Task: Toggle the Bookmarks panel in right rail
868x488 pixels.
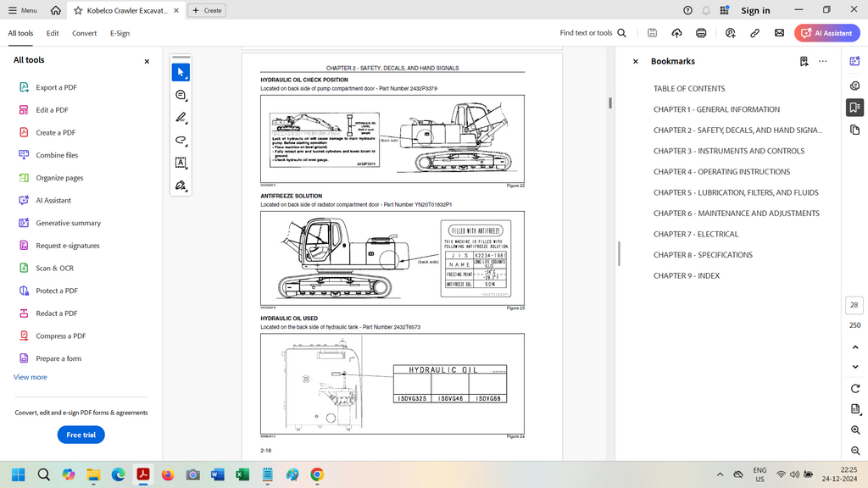Action: 854,108
